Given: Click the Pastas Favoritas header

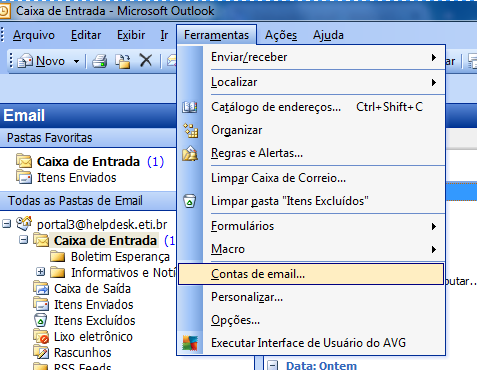Looking at the screenshot, I should tap(88, 138).
